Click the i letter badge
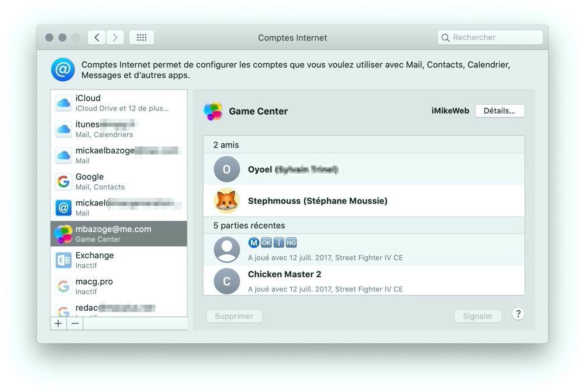This screenshot has width=585, height=392. tap(278, 243)
